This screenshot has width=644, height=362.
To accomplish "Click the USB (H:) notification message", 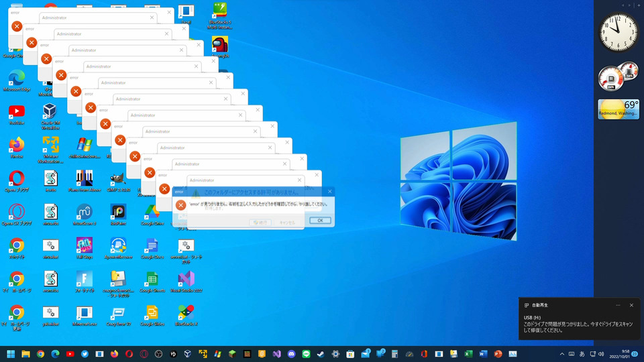I will point(578,324).
